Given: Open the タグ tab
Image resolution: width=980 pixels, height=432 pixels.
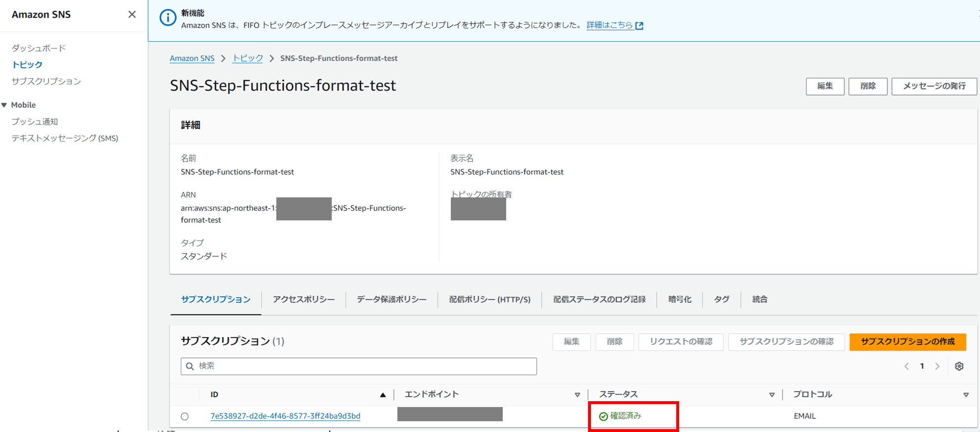Looking at the screenshot, I should point(721,299).
